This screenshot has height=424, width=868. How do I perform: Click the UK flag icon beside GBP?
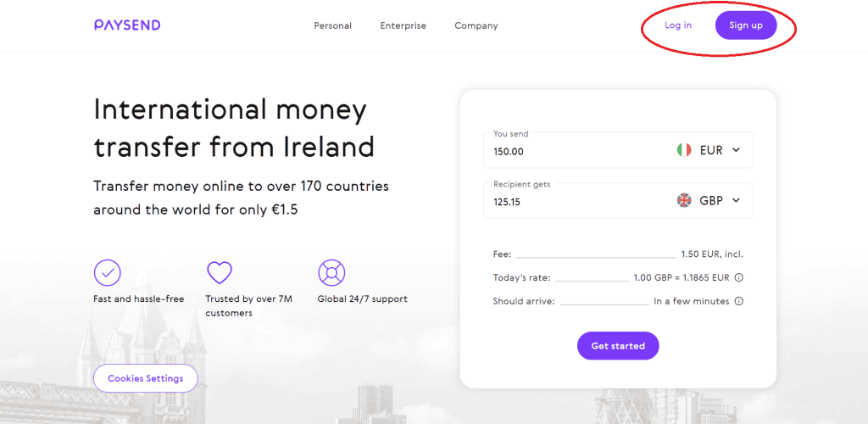[684, 200]
